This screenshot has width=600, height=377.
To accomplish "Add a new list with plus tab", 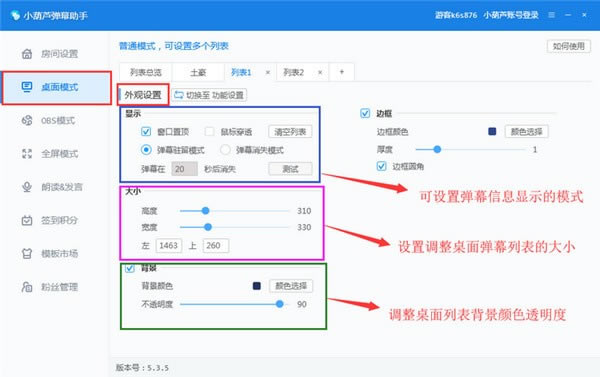I will click(x=342, y=72).
